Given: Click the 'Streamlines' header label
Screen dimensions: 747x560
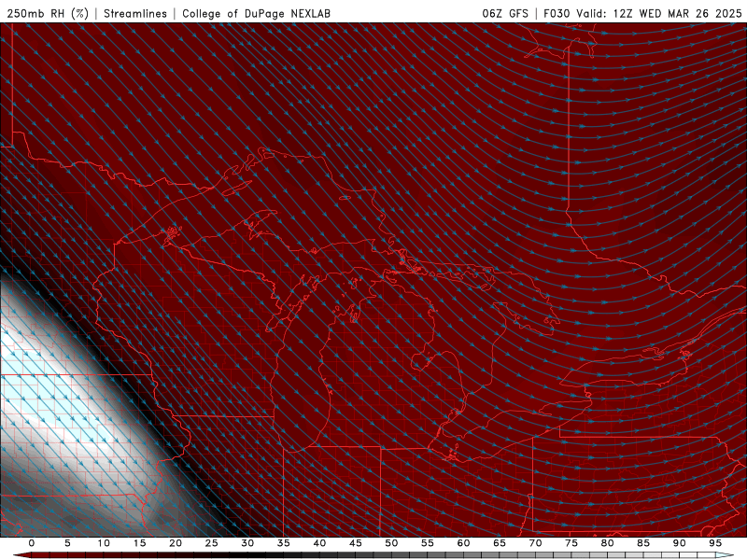Looking at the screenshot, I should tap(135, 13).
